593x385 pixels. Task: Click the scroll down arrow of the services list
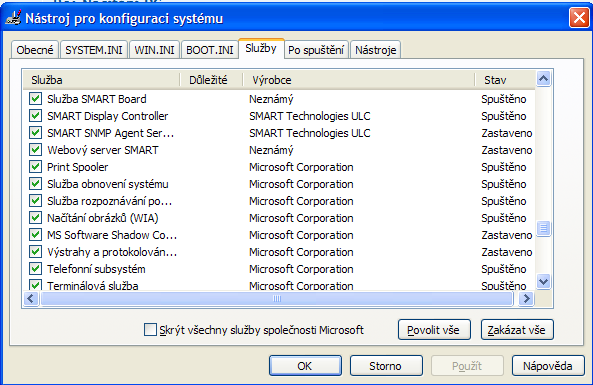pos(543,281)
